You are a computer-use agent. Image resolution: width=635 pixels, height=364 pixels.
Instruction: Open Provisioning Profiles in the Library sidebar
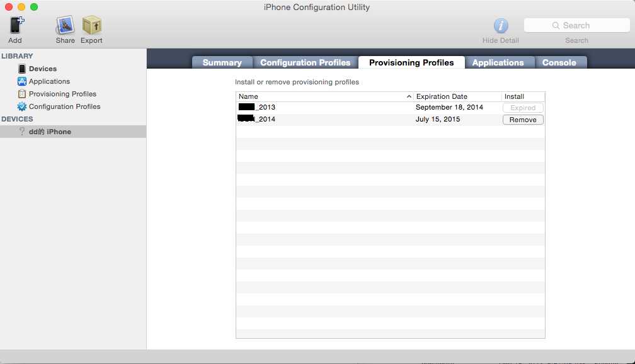point(62,94)
